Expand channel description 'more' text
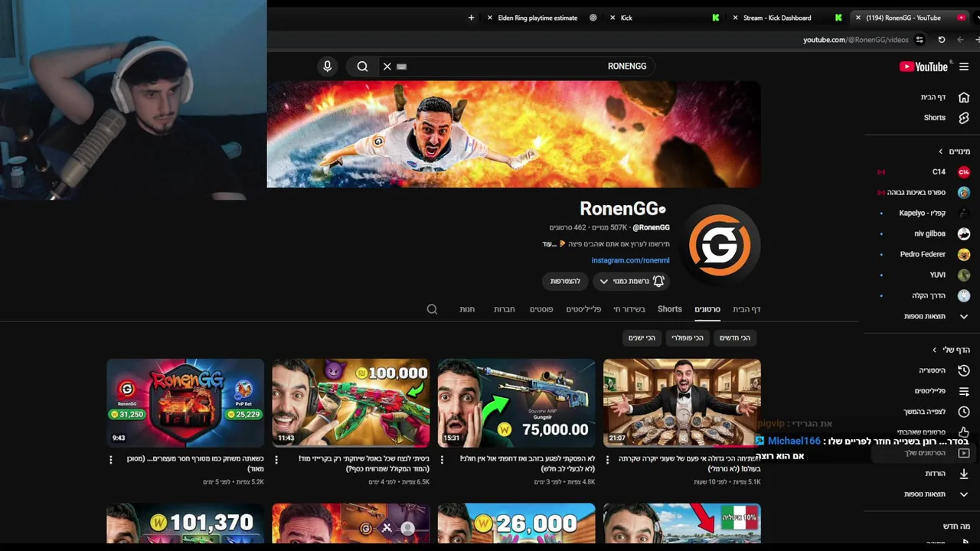980x551 pixels. tap(548, 244)
